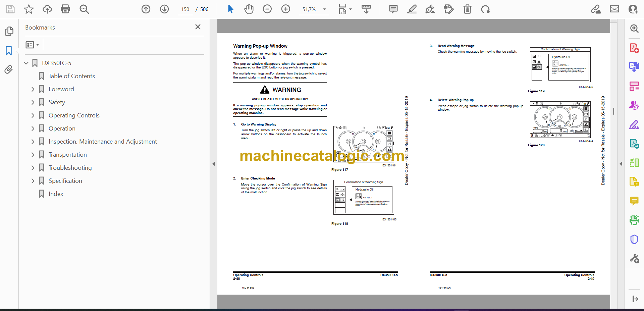Image resolution: width=644 pixels, height=311 pixels.
Task: Select the highlight text tool
Action: (412, 9)
